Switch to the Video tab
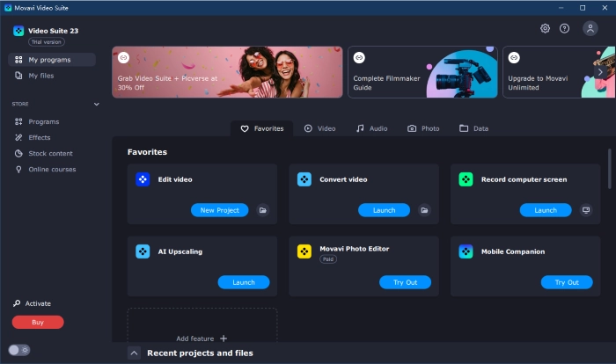The height and width of the screenshot is (364, 616). [320, 128]
